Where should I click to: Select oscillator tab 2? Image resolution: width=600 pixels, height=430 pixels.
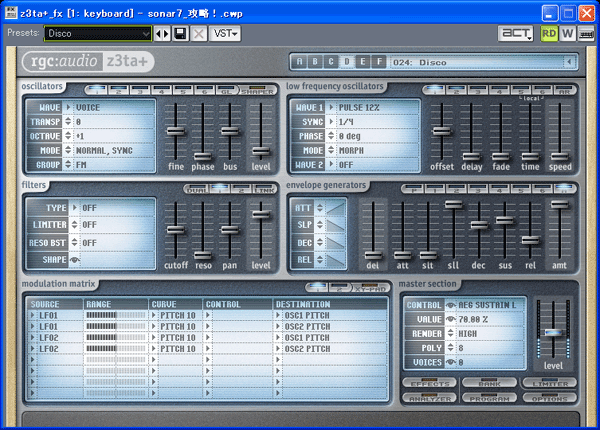(x=118, y=91)
